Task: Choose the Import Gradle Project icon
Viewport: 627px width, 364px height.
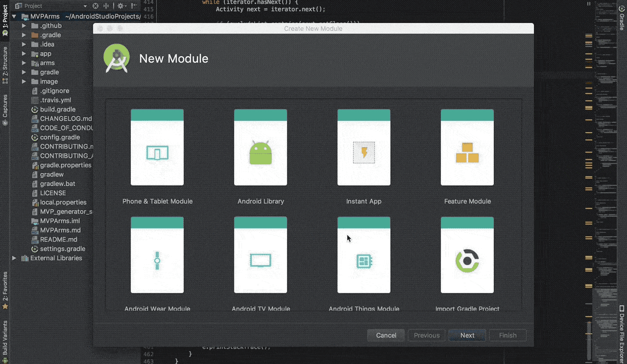Action: point(467,255)
